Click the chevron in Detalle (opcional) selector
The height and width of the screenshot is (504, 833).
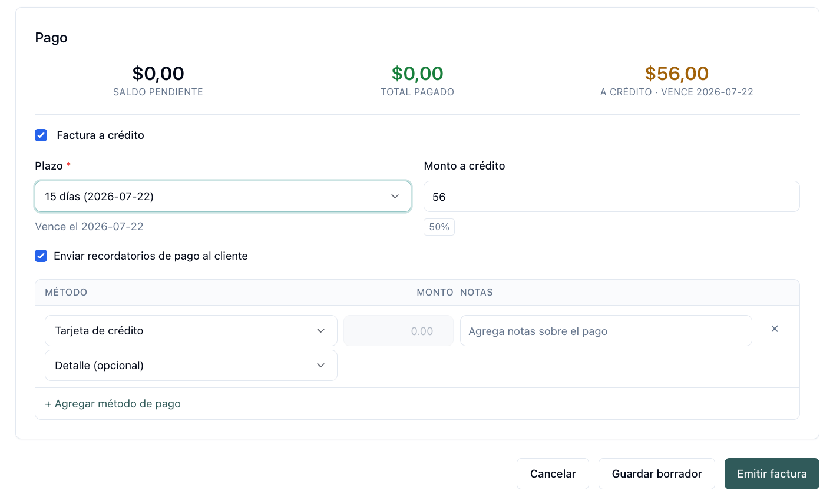pos(321,366)
